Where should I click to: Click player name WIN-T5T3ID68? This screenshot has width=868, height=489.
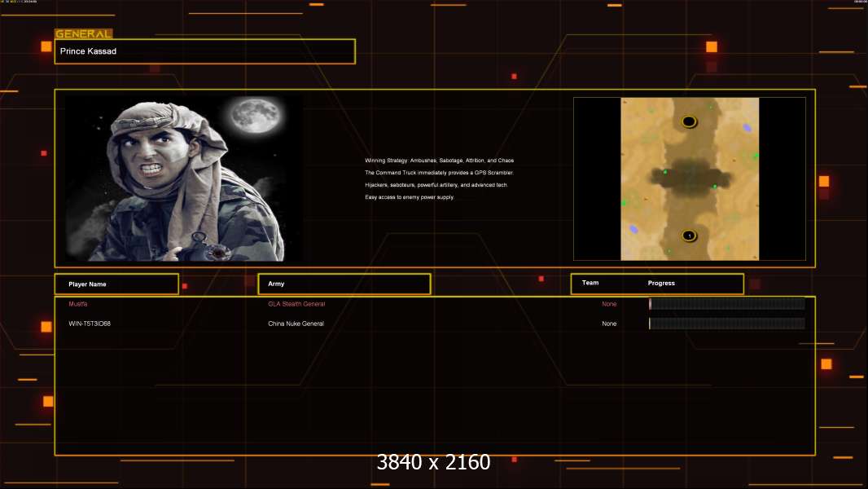(x=90, y=324)
